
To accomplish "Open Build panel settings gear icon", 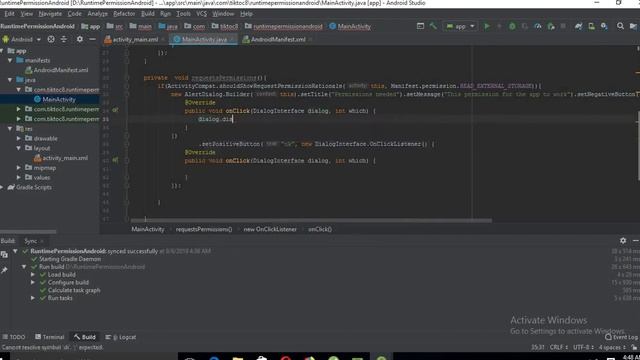I will (x=623, y=240).
